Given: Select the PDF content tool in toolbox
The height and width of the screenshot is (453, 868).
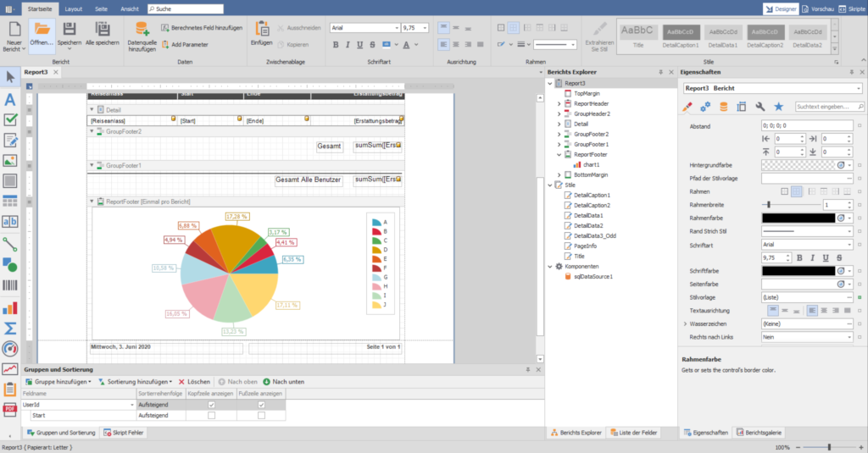Looking at the screenshot, I should pos(10,410).
